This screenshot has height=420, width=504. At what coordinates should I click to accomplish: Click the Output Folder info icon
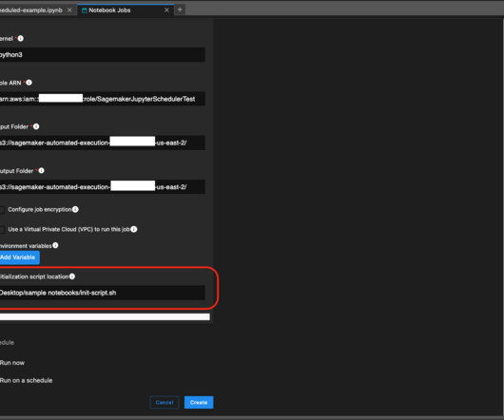tap(41, 170)
